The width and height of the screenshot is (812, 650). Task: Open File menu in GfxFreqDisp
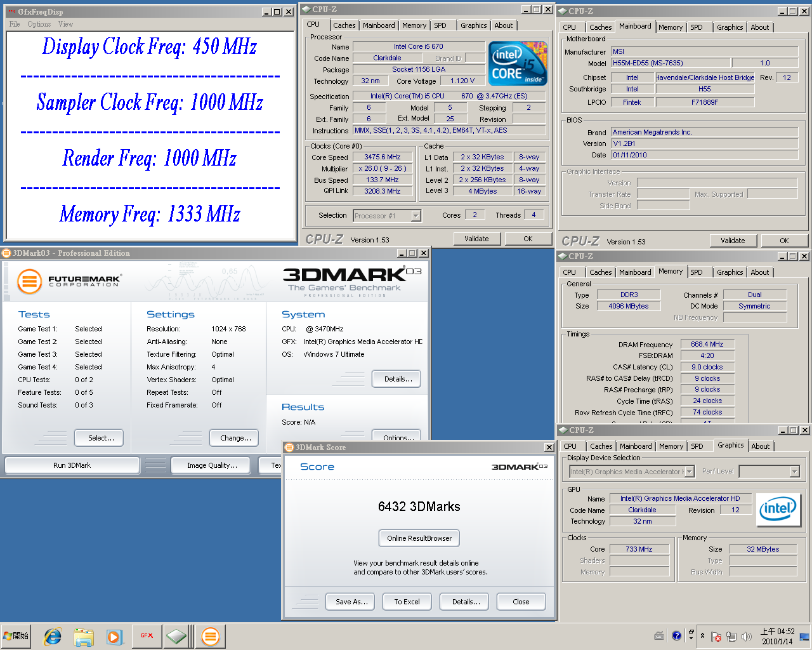pyautogui.click(x=15, y=24)
